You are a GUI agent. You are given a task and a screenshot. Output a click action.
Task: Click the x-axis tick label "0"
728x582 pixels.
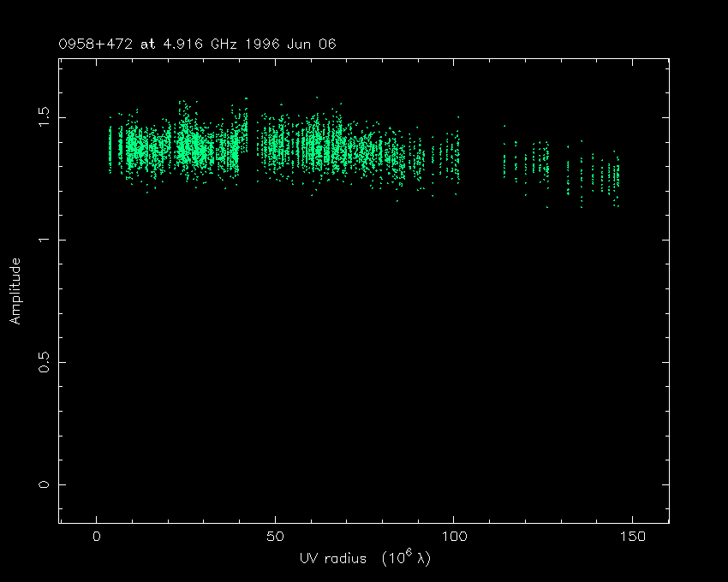[96, 537]
